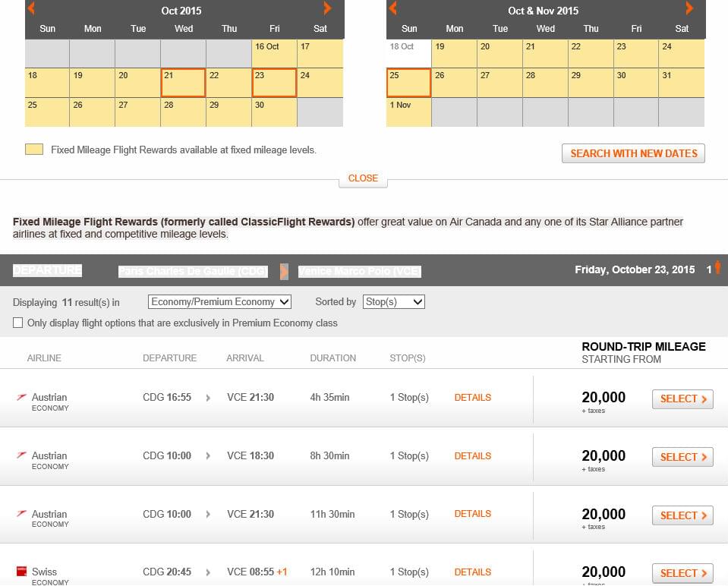728x586 pixels.
Task: Click the arrow between CDG 16:55 and VCE 21:30
Action: click(x=208, y=398)
